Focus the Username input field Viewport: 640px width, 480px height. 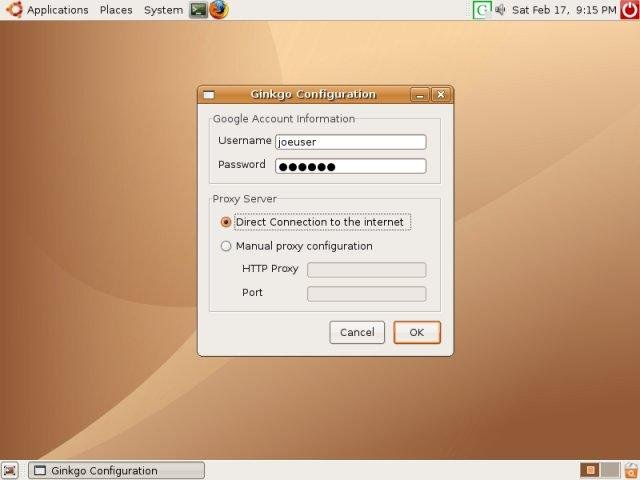(351, 142)
